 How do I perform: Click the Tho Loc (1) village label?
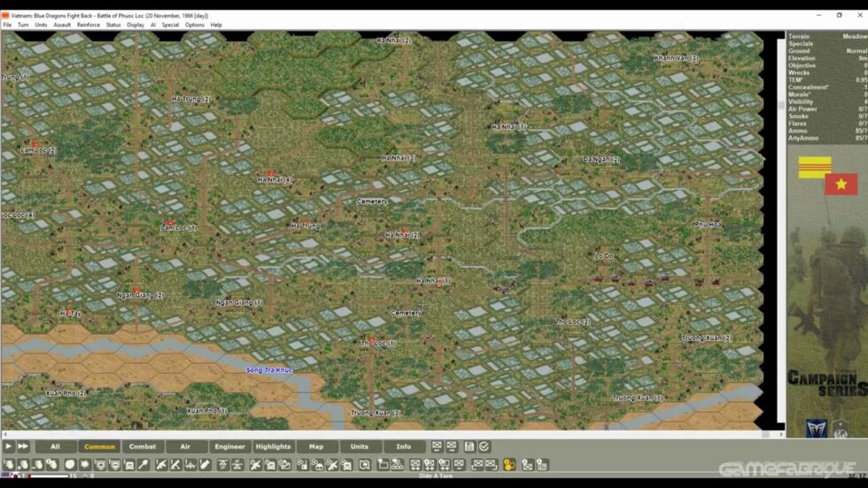(379, 344)
